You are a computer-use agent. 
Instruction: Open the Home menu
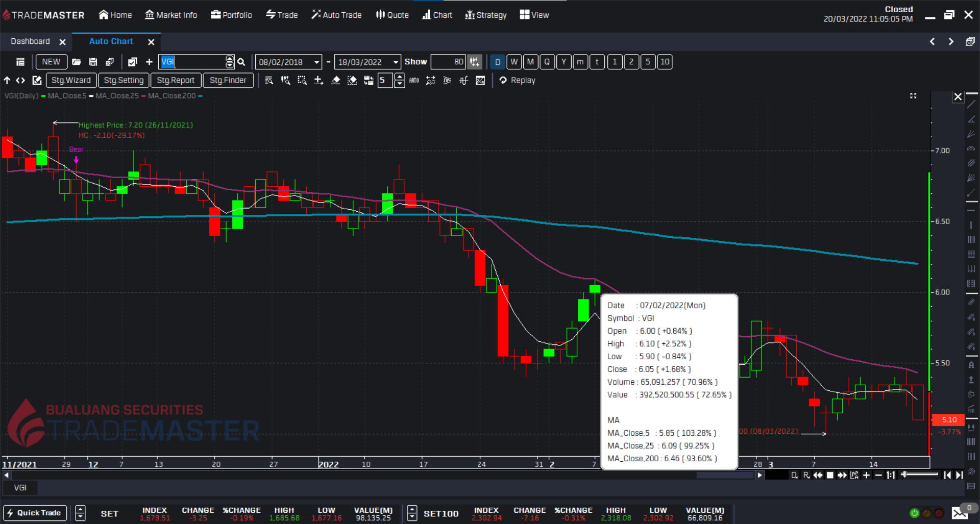(115, 15)
